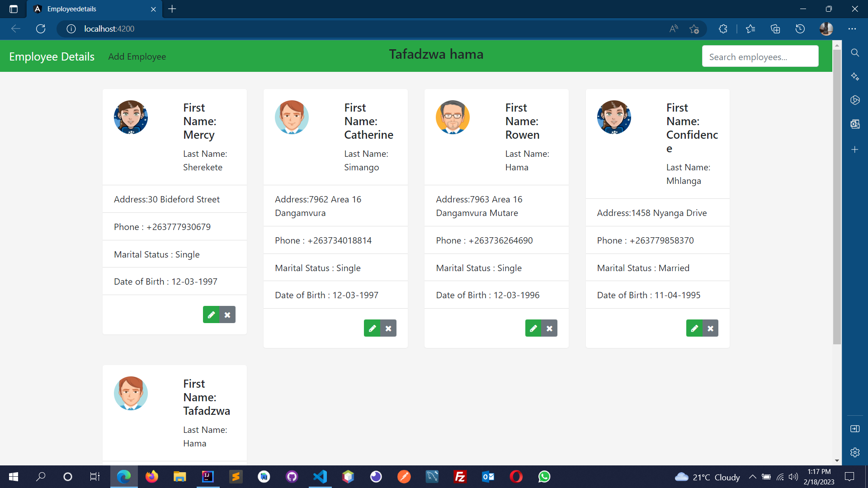868x488 pixels.
Task: Open Edge sidebar settings gear
Action: 855,452
